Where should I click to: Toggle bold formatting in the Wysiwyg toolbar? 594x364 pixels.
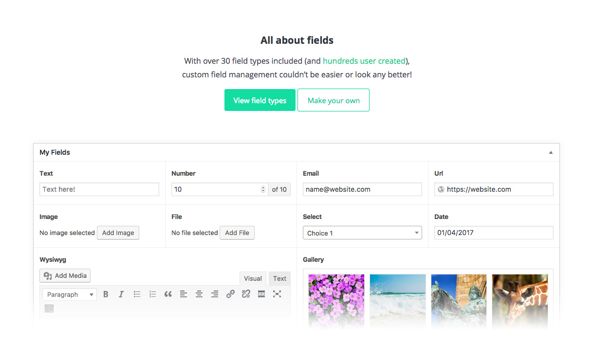[x=106, y=294]
